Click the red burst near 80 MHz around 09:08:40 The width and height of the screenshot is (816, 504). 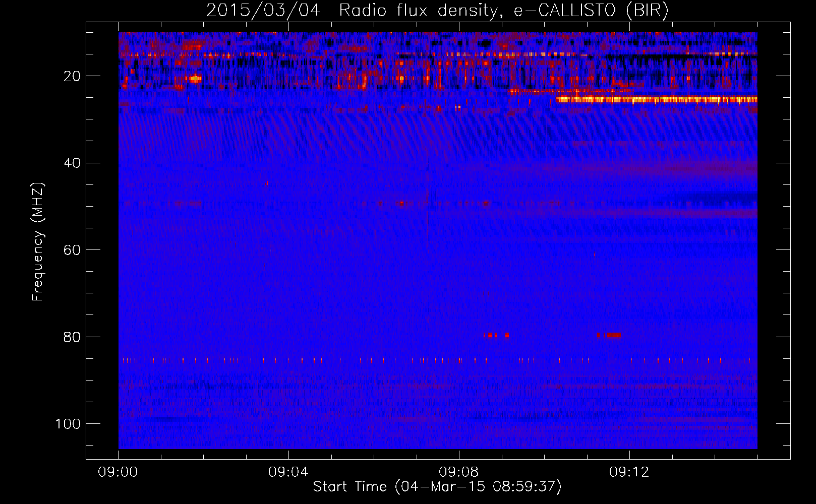pos(497,335)
